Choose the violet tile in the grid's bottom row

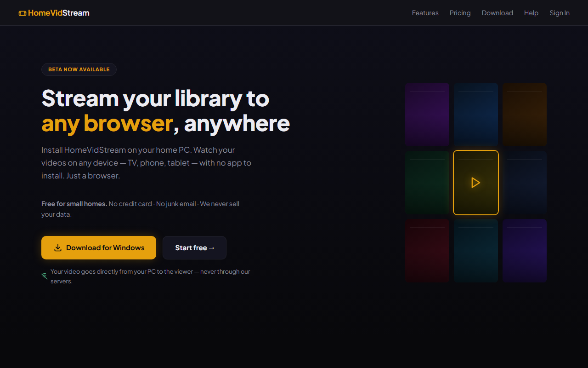click(x=525, y=251)
